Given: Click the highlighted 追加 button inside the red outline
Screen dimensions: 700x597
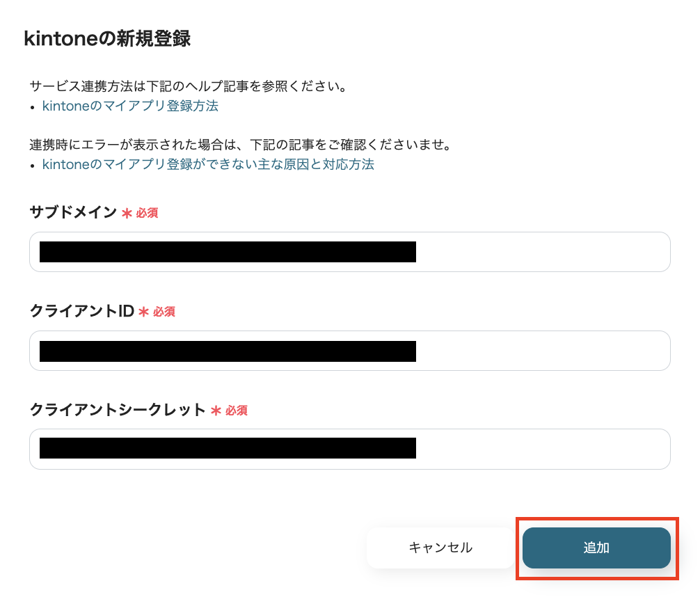Looking at the screenshot, I should click(596, 548).
